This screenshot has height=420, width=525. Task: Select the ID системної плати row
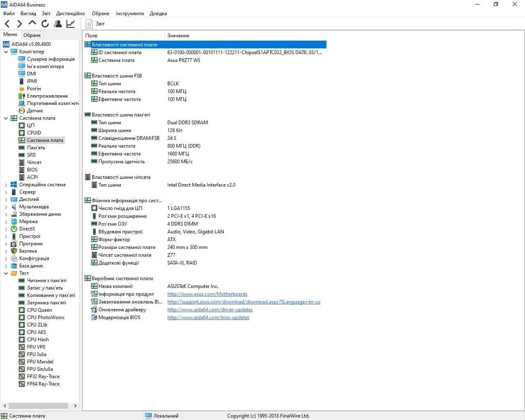click(205, 52)
